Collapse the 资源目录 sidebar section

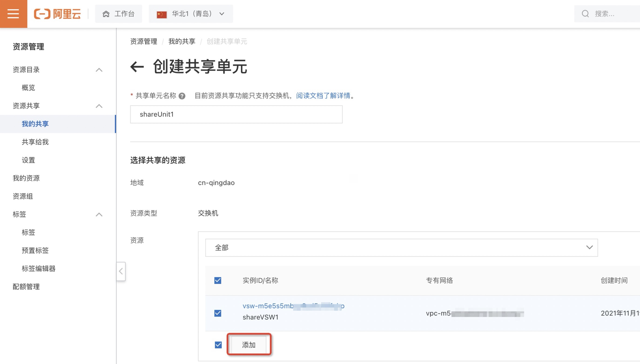pyautogui.click(x=99, y=70)
